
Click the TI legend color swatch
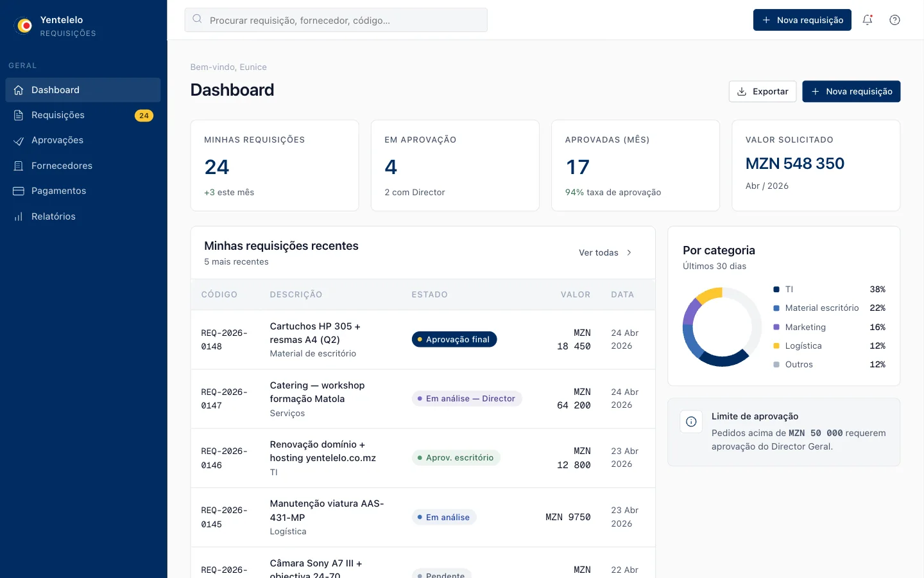[x=776, y=290]
